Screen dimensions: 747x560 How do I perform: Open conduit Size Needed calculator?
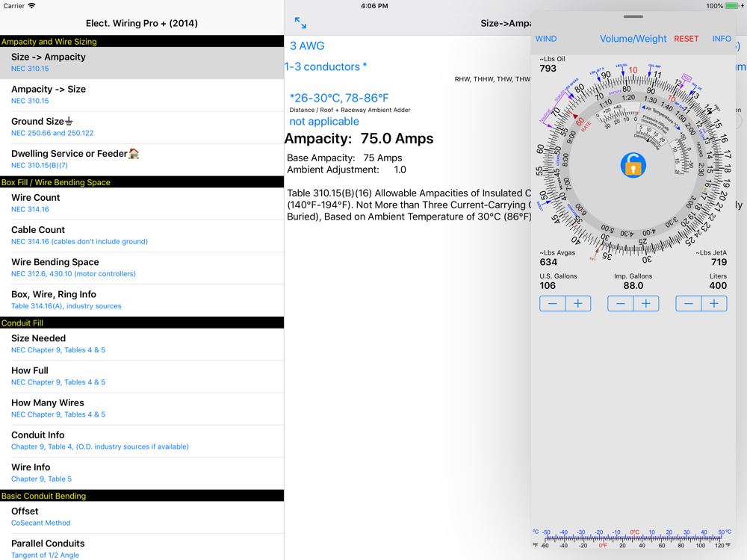[142, 345]
